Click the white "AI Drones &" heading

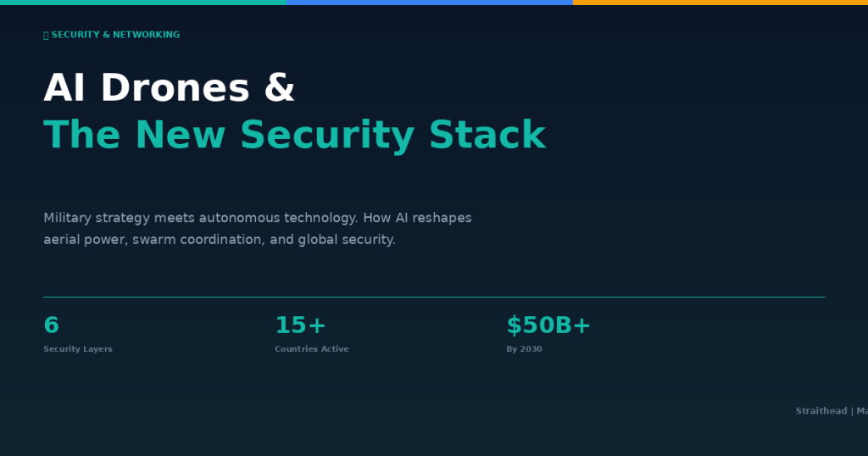tap(169, 88)
